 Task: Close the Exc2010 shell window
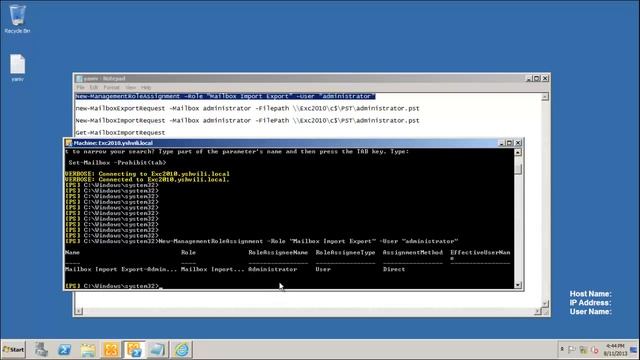(518, 143)
